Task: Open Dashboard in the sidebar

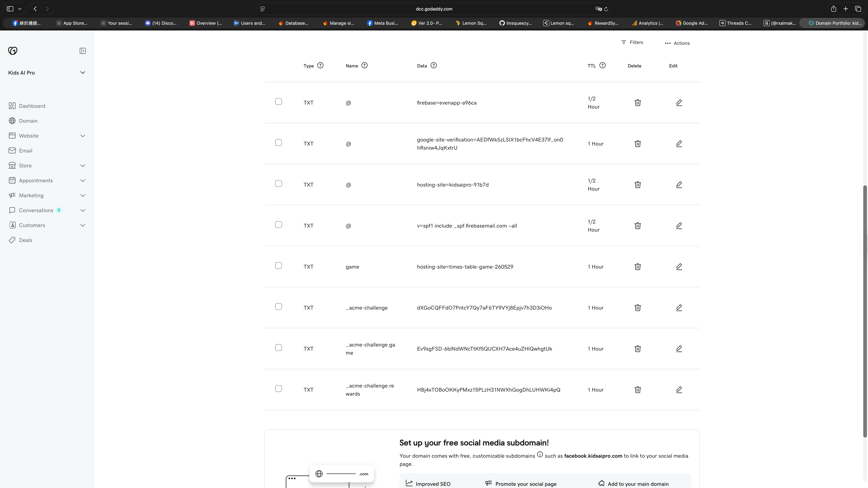Action: coord(27,106)
